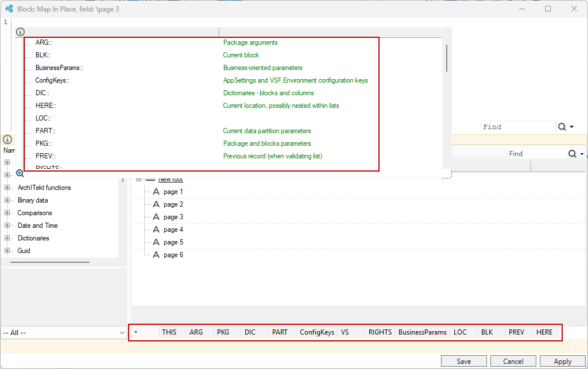Screen dimensions: 588x369
Task: Click the text-type icon of page 1
Action: click(156, 192)
